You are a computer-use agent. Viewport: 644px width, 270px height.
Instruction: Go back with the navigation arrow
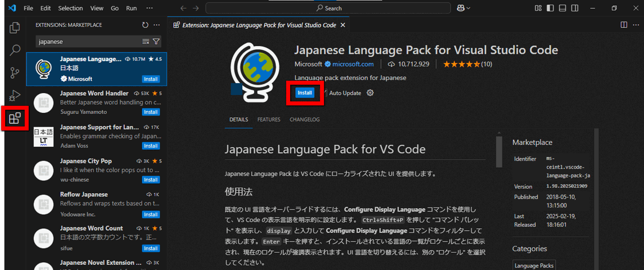pos(183,8)
